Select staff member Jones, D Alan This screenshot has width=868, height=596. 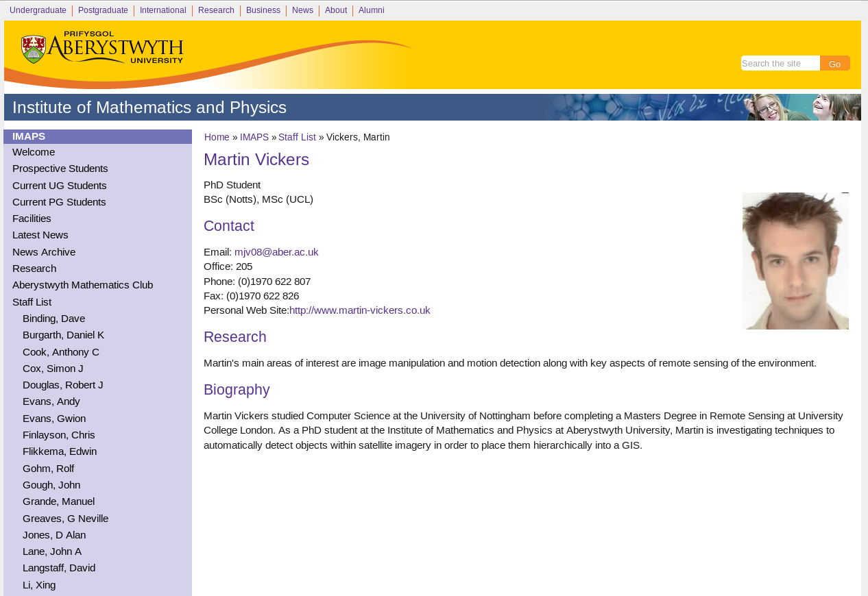coord(54,535)
